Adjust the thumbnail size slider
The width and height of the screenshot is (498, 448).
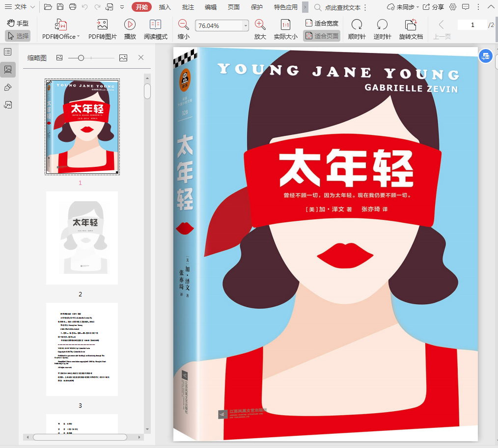(x=81, y=58)
